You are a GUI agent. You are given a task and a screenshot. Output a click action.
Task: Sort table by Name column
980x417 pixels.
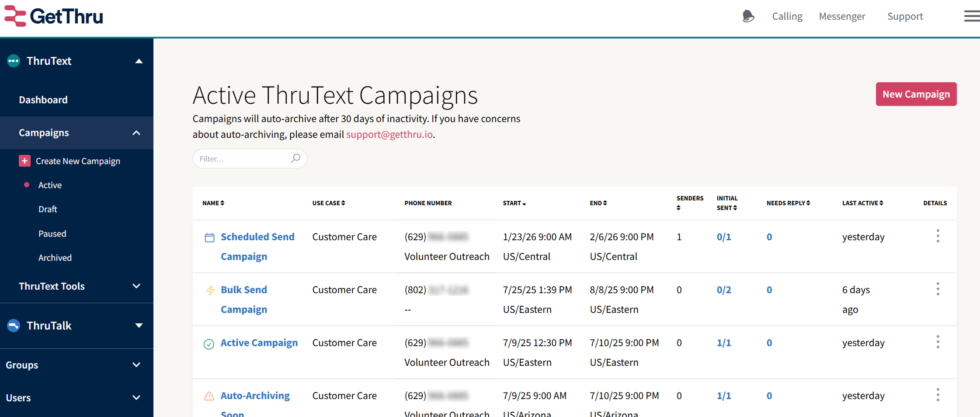tap(213, 203)
